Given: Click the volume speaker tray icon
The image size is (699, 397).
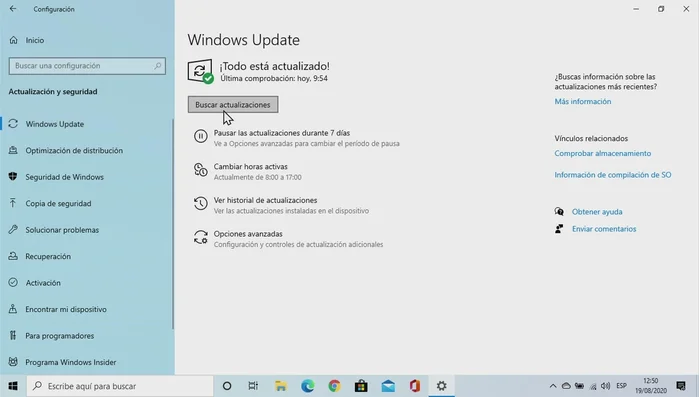Looking at the screenshot, I should (605, 386).
